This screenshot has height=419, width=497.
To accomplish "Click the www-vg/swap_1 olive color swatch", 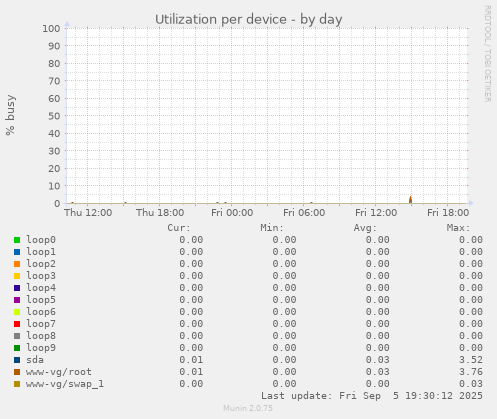I will tap(17, 384).
